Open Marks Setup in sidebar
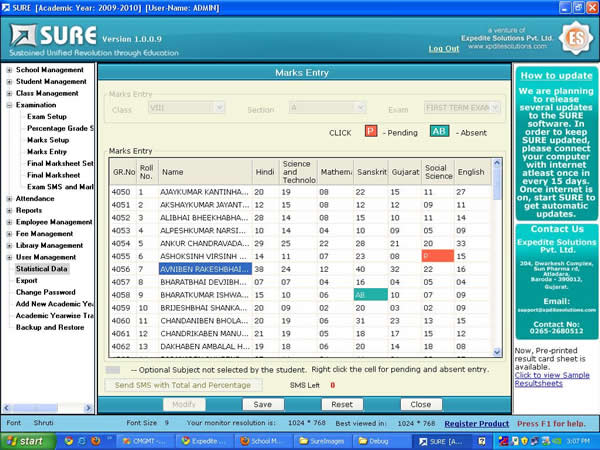 [48, 140]
